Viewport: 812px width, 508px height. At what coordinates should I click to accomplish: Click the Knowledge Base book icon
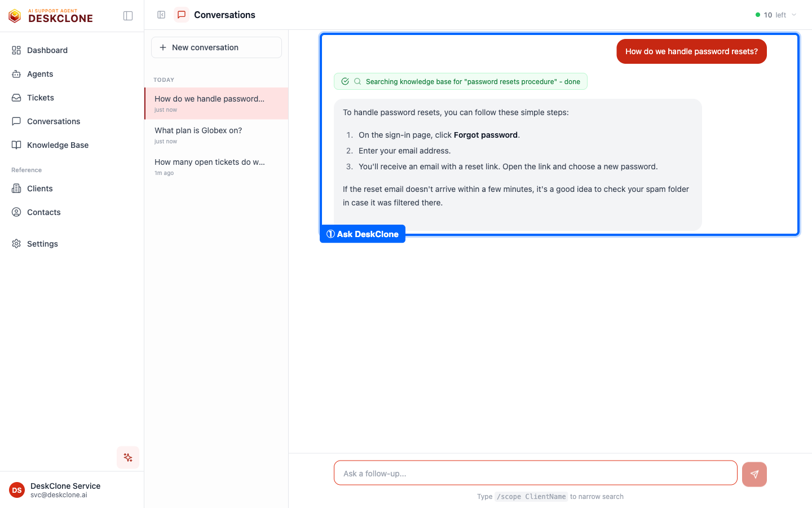pos(16,145)
